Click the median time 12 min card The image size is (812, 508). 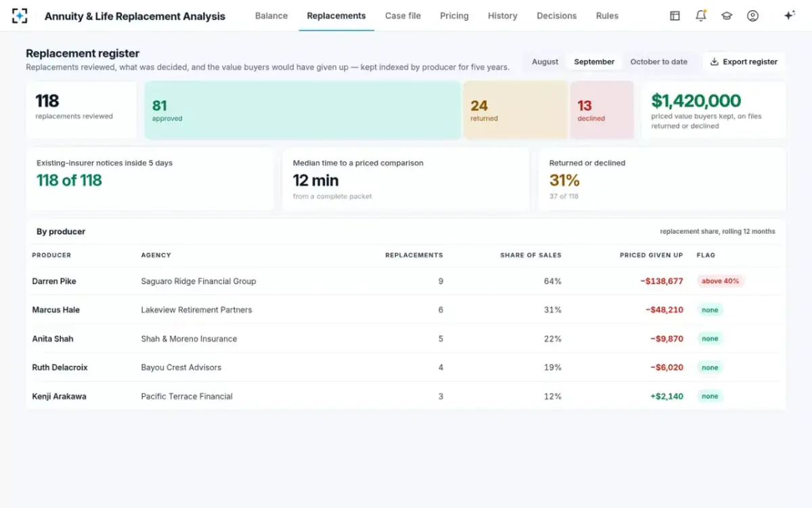406,179
